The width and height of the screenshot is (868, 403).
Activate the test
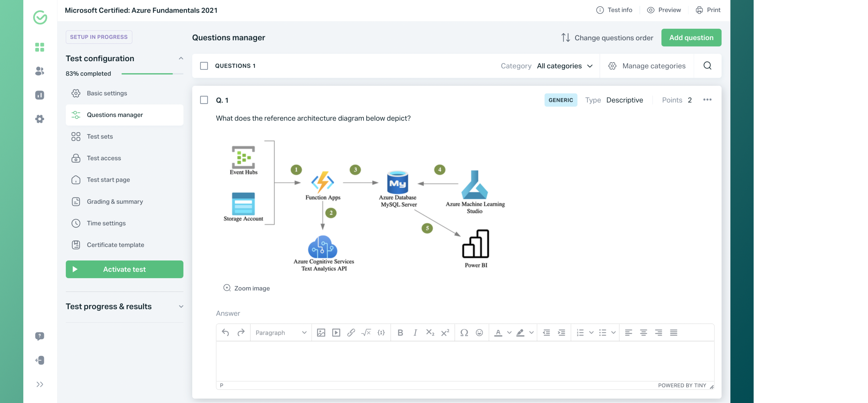point(124,269)
